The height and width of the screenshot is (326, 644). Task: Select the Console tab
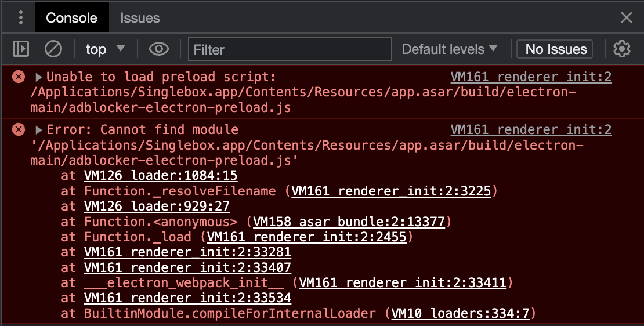tap(71, 17)
